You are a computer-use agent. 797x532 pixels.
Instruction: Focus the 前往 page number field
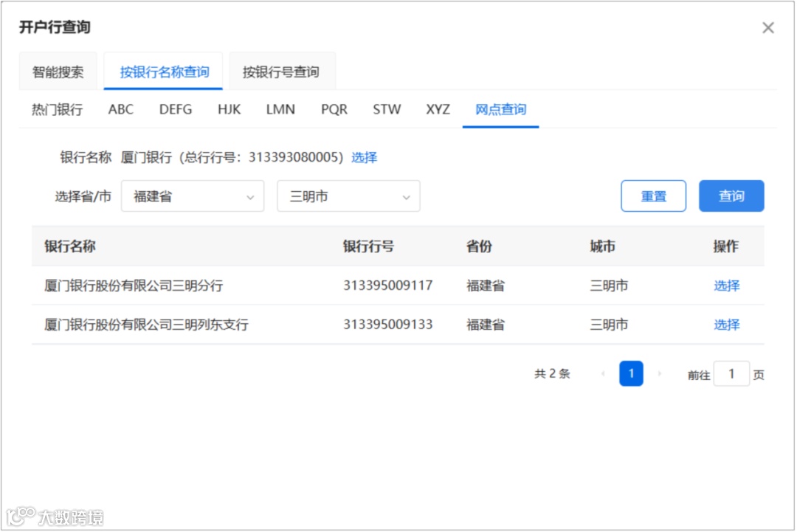coord(731,374)
